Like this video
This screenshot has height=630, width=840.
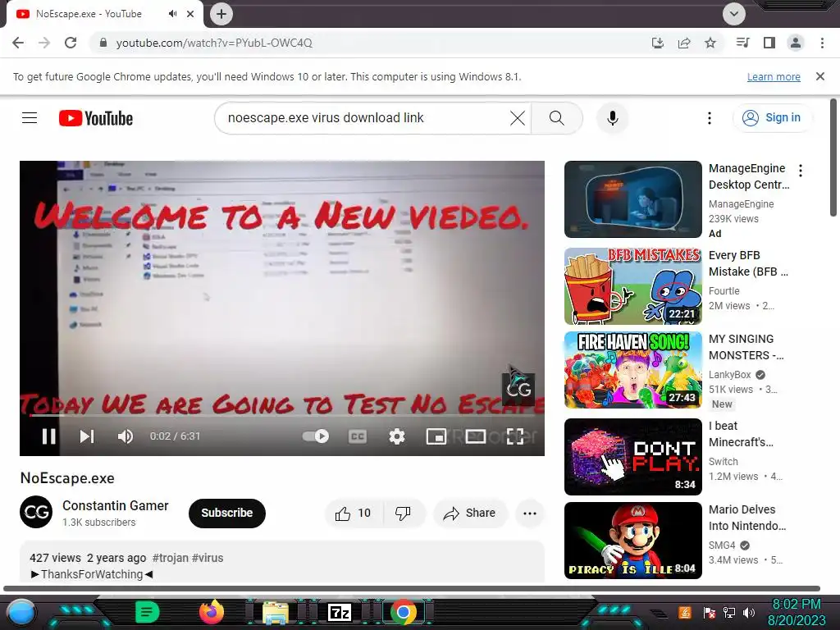[x=354, y=514]
